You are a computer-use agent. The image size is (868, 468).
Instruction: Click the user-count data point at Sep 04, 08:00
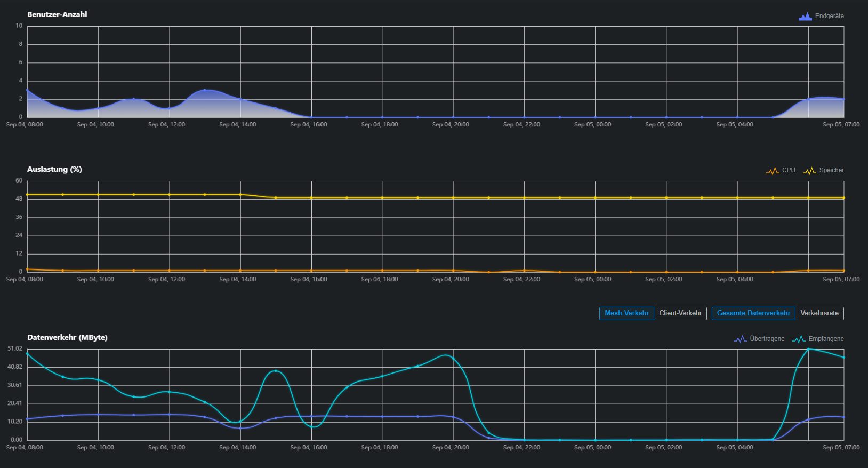tap(27, 90)
